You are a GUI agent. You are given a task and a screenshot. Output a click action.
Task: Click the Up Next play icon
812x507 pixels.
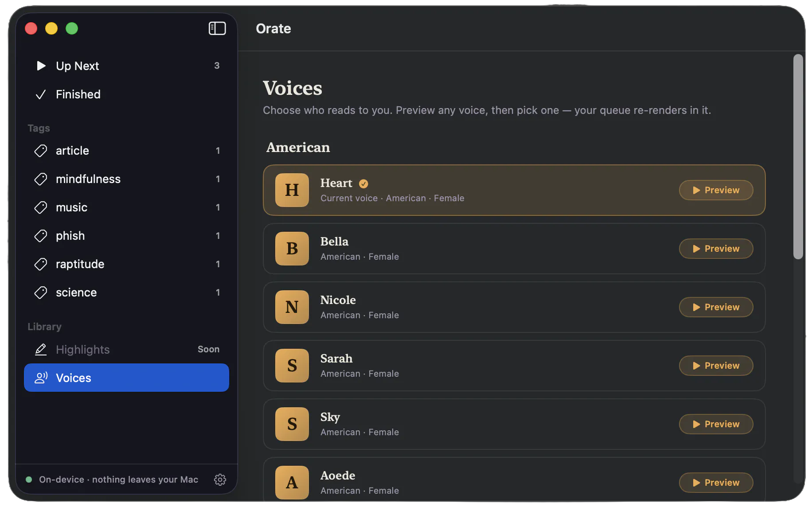point(41,66)
